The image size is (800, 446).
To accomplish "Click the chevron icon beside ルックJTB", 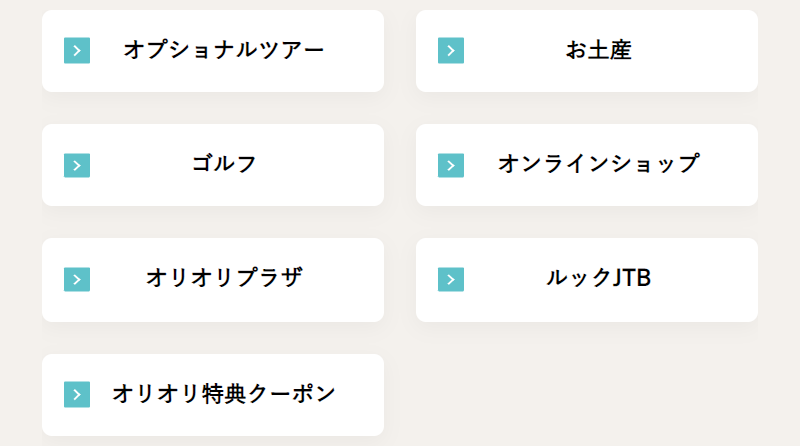I will 451,279.
